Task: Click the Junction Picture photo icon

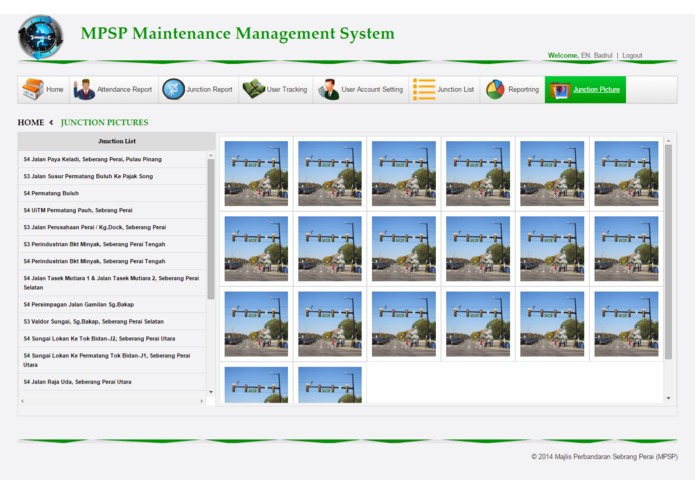Action: pyautogui.click(x=560, y=90)
